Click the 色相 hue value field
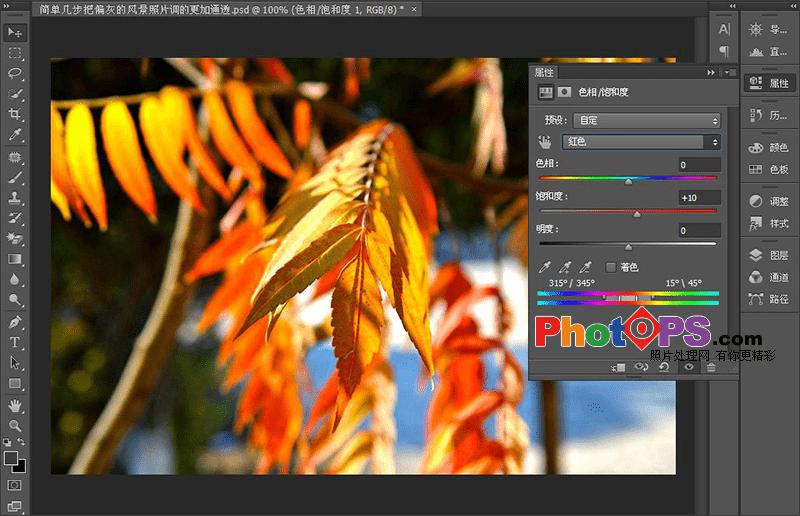Viewport: 800px width, 516px height. [699, 164]
